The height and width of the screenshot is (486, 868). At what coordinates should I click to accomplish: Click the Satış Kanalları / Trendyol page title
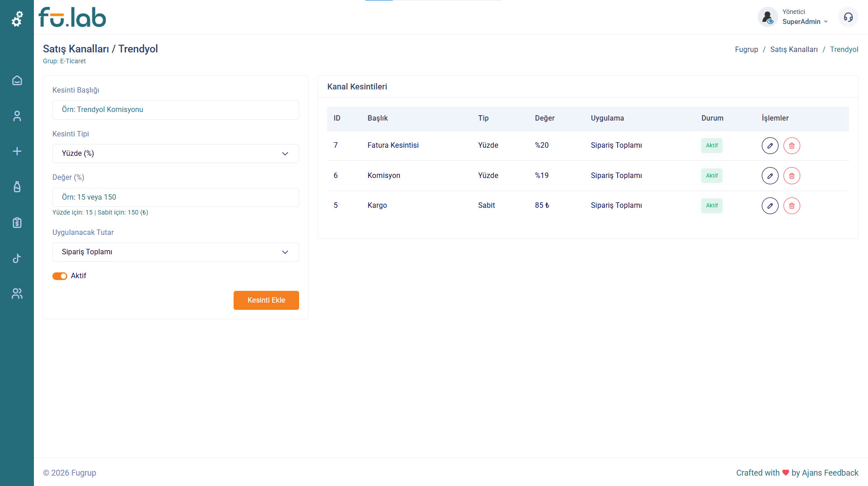(x=100, y=49)
